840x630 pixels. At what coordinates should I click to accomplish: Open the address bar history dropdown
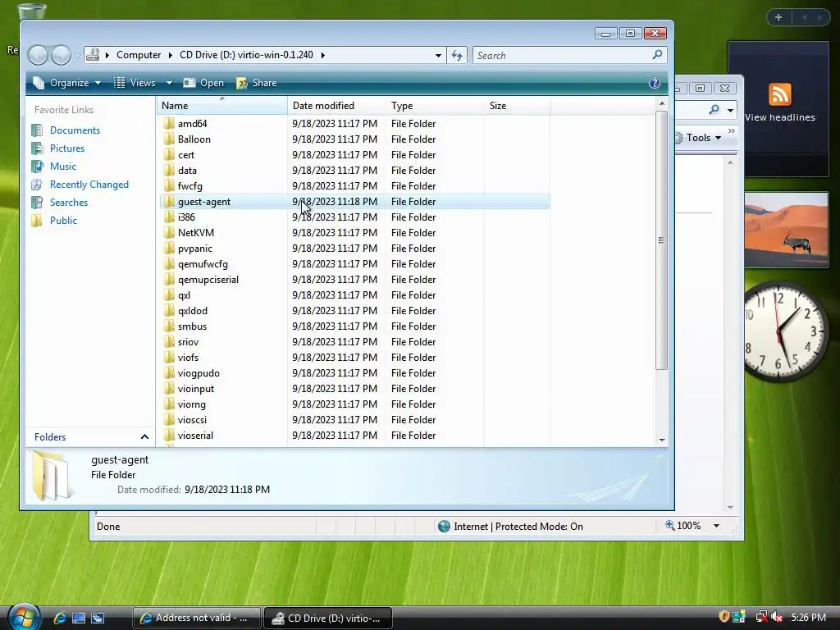pyautogui.click(x=438, y=55)
